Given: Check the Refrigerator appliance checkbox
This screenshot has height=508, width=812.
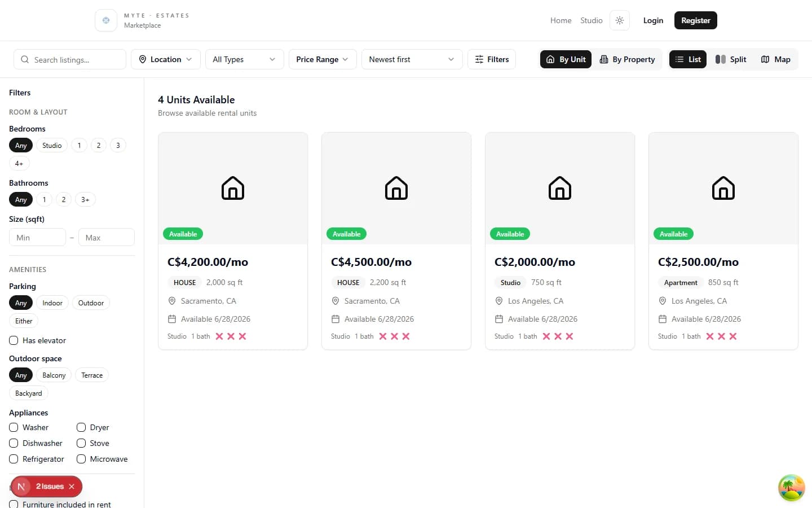Looking at the screenshot, I should click(14, 459).
